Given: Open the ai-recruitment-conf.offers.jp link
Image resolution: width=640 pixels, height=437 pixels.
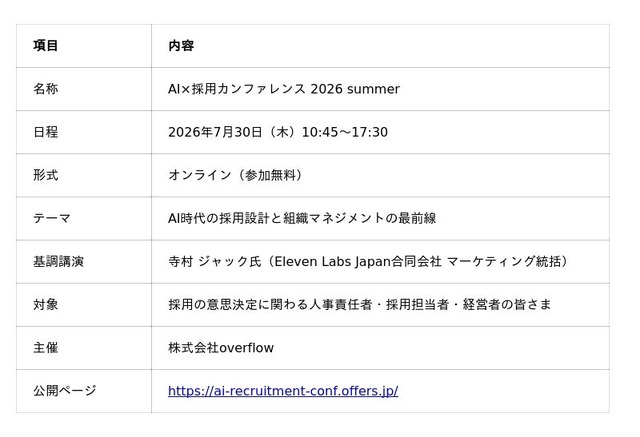Looking at the screenshot, I should tap(283, 391).
